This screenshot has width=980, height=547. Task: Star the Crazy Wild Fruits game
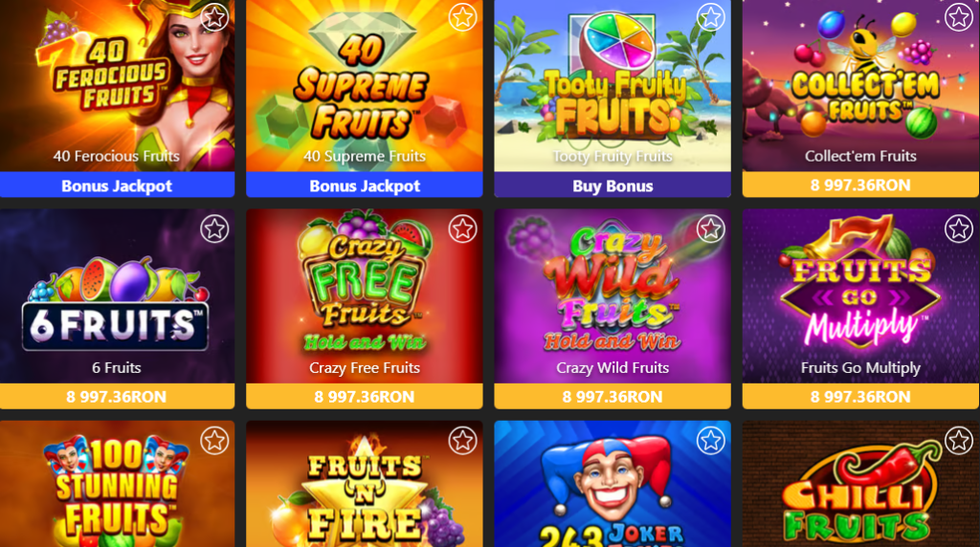click(x=711, y=230)
